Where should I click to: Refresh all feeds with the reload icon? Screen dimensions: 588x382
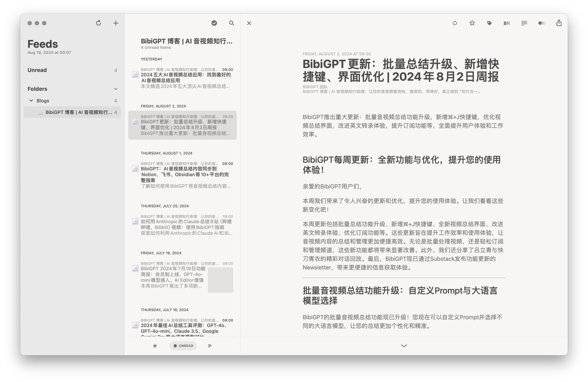pos(98,23)
